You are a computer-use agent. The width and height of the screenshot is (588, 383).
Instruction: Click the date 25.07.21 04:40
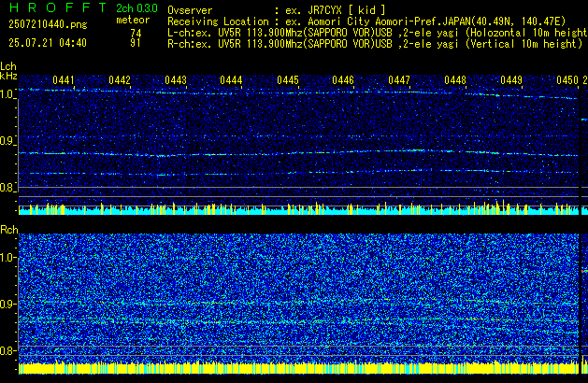[48, 43]
